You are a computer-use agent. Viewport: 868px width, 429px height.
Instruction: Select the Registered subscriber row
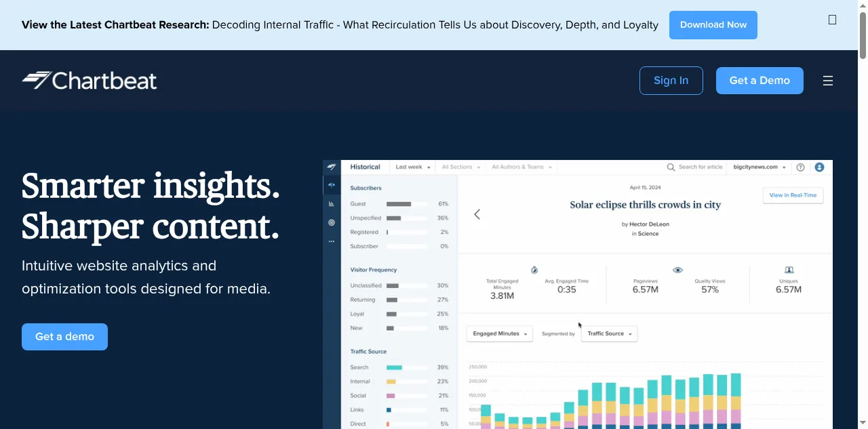click(399, 232)
